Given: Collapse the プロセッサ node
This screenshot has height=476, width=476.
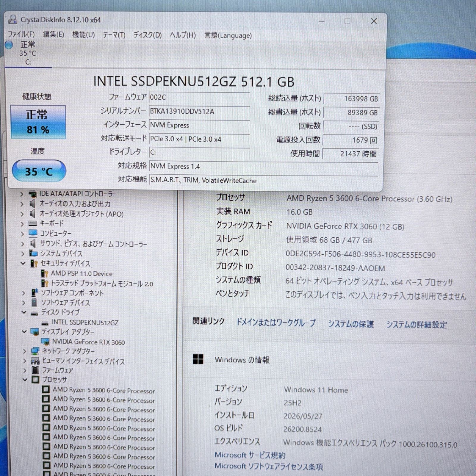Looking at the screenshot, I should [25, 379].
